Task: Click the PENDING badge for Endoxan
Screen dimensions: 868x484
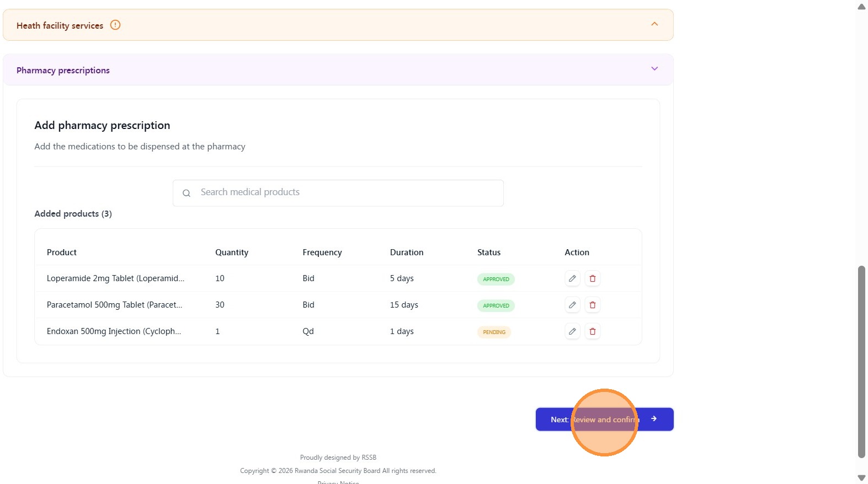Action: (x=494, y=332)
